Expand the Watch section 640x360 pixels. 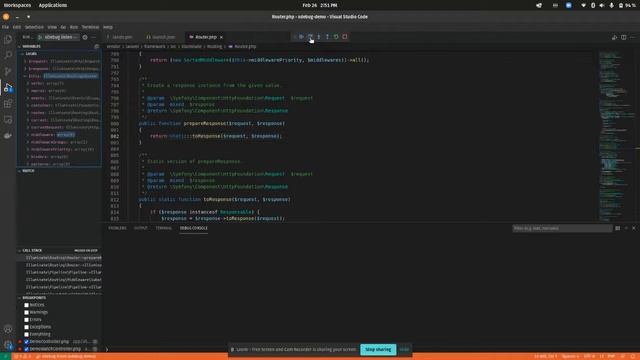[x=59, y=171]
